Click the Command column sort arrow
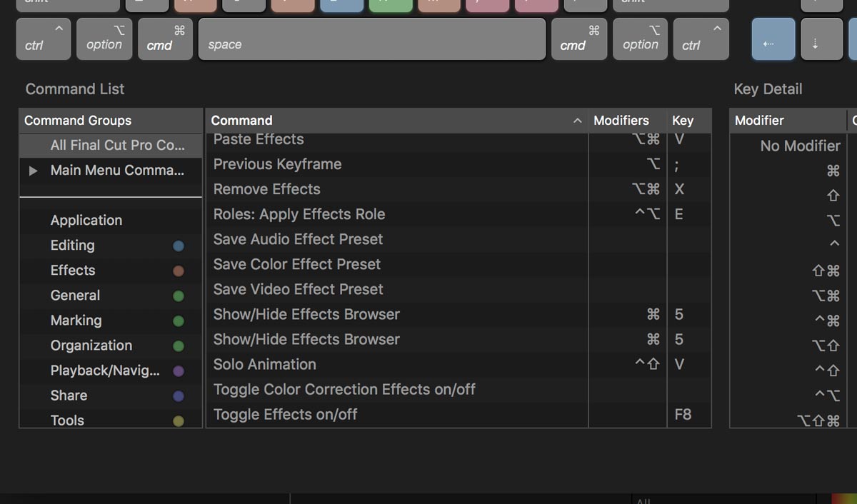 [577, 121]
